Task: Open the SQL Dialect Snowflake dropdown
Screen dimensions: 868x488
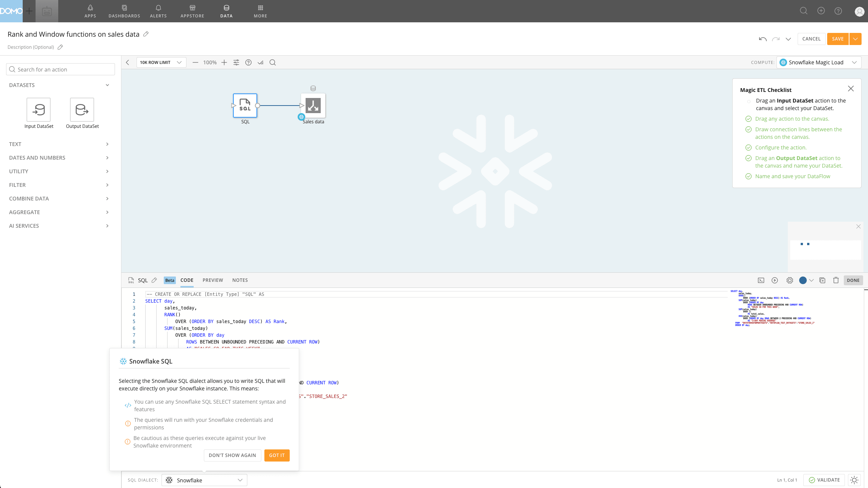Action: (204, 480)
